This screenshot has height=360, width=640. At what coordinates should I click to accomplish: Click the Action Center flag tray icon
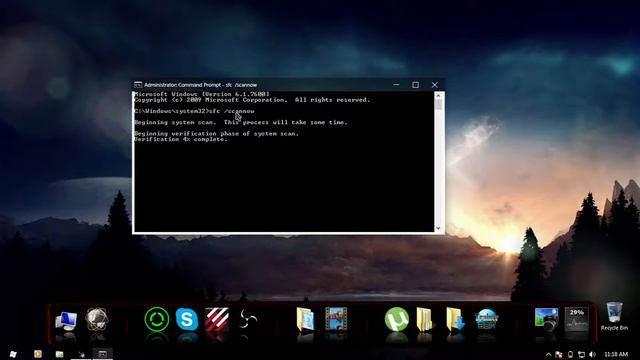pyautogui.click(x=559, y=354)
